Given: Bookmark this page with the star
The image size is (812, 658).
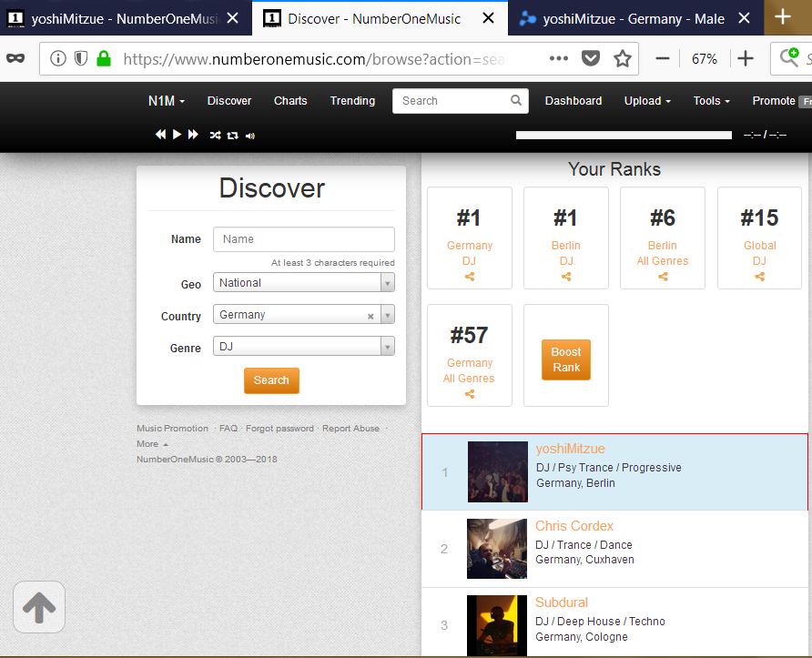Looking at the screenshot, I should 623,58.
